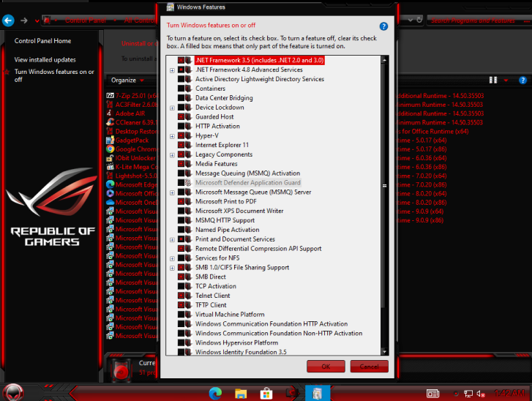Click the network tray icon
The image size is (532, 401).
pyautogui.click(x=468, y=394)
